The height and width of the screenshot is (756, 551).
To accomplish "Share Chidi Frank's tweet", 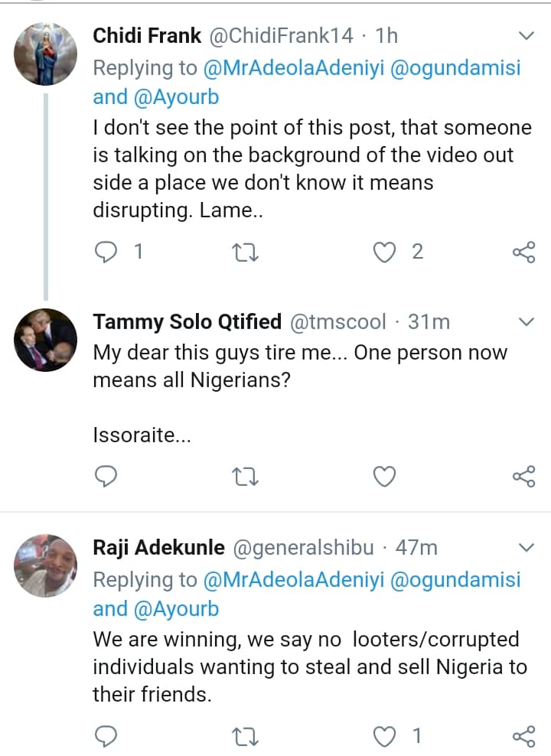I will pyautogui.click(x=523, y=253).
